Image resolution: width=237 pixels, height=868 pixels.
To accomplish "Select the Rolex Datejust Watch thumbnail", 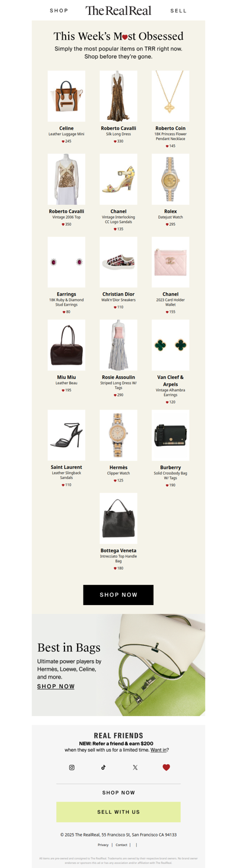I will (x=171, y=179).
